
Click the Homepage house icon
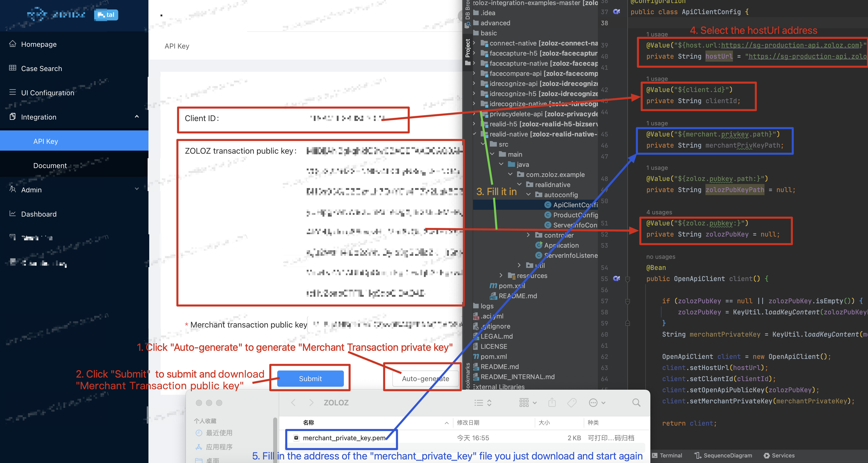pyautogui.click(x=12, y=44)
